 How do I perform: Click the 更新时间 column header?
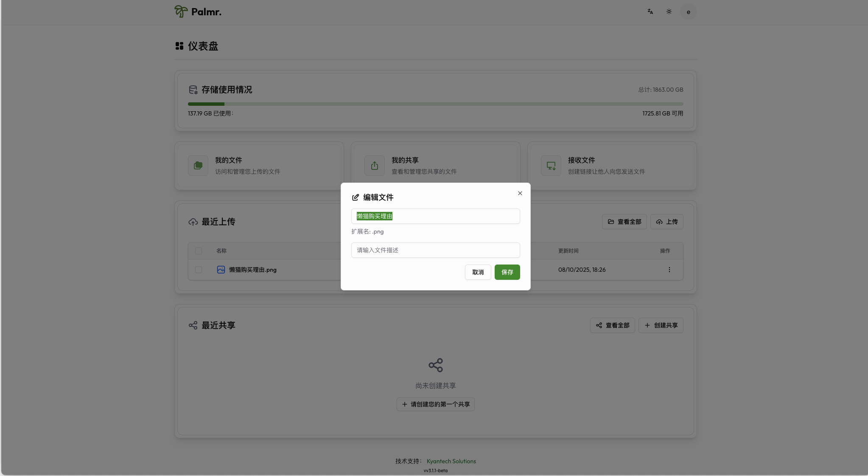pyautogui.click(x=568, y=251)
